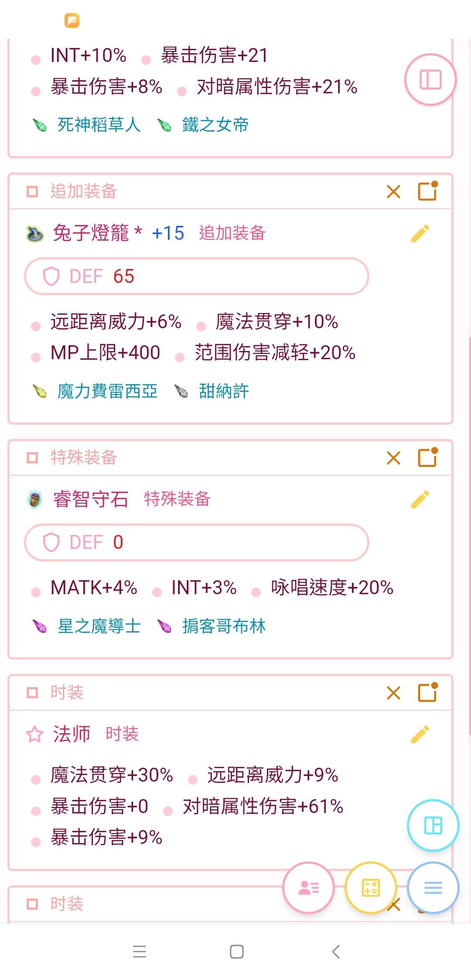The height and width of the screenshot is (980, 471).
Task: Edit the 睿智守石 special equipment entry
Action: (420, 500)
